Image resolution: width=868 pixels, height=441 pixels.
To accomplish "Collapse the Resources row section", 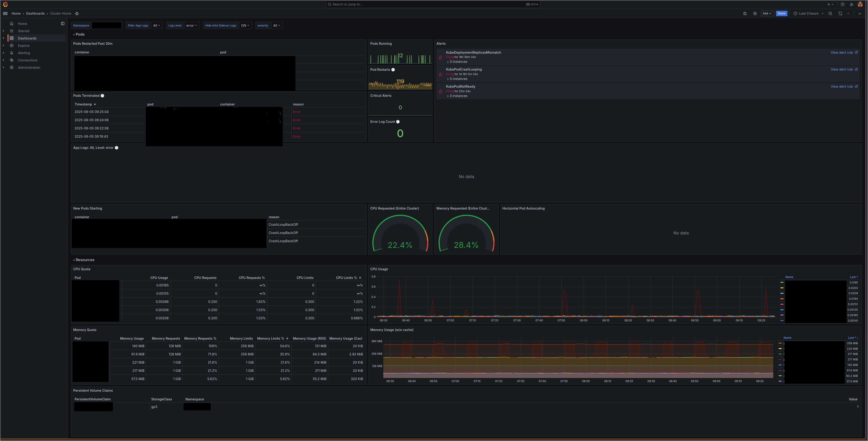I will coord(84,260).
